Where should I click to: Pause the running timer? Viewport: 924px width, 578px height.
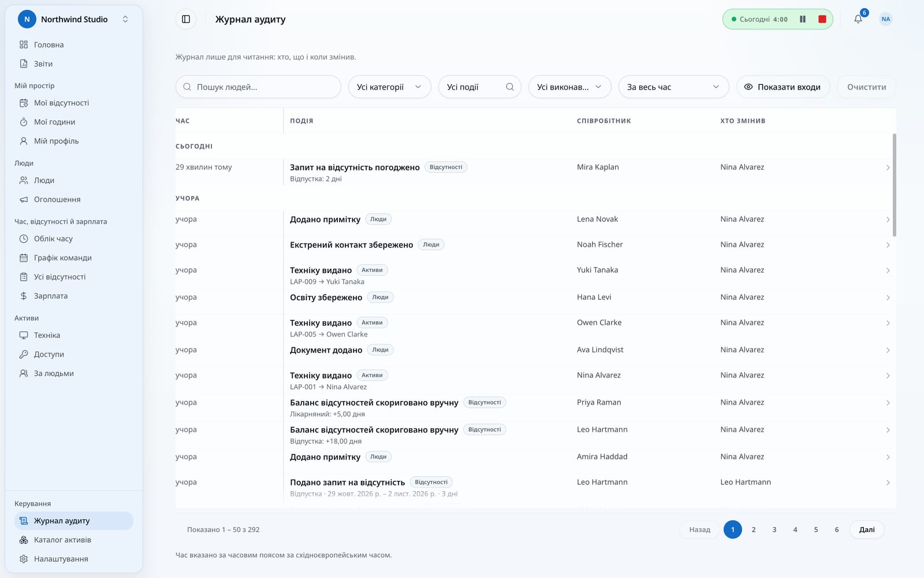click(802, 19)
